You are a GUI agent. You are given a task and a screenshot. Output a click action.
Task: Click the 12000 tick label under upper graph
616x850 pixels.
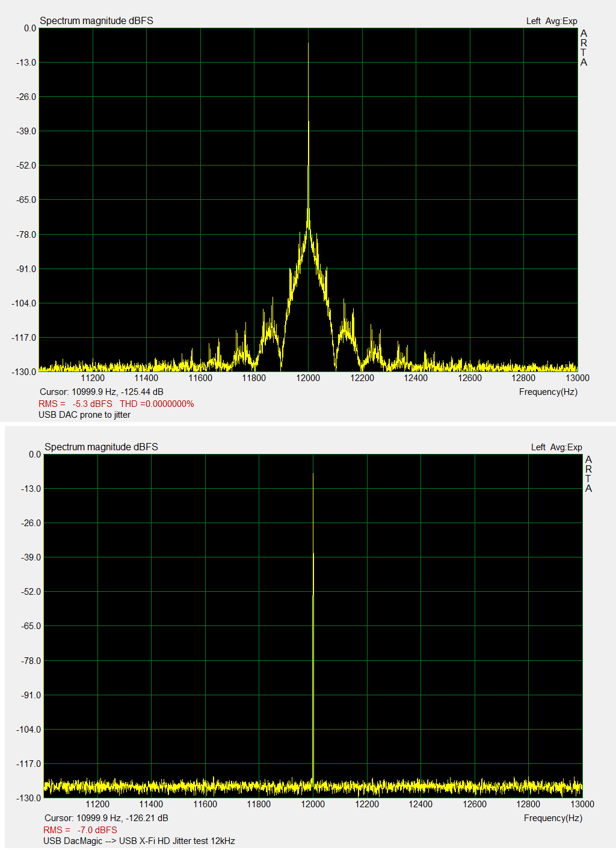coord(308,378)
